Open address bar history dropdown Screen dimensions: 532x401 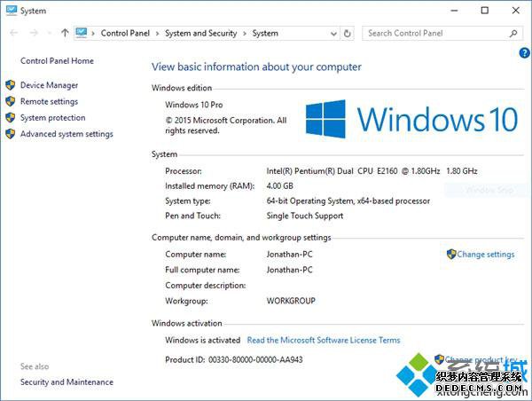coord(333,34)
